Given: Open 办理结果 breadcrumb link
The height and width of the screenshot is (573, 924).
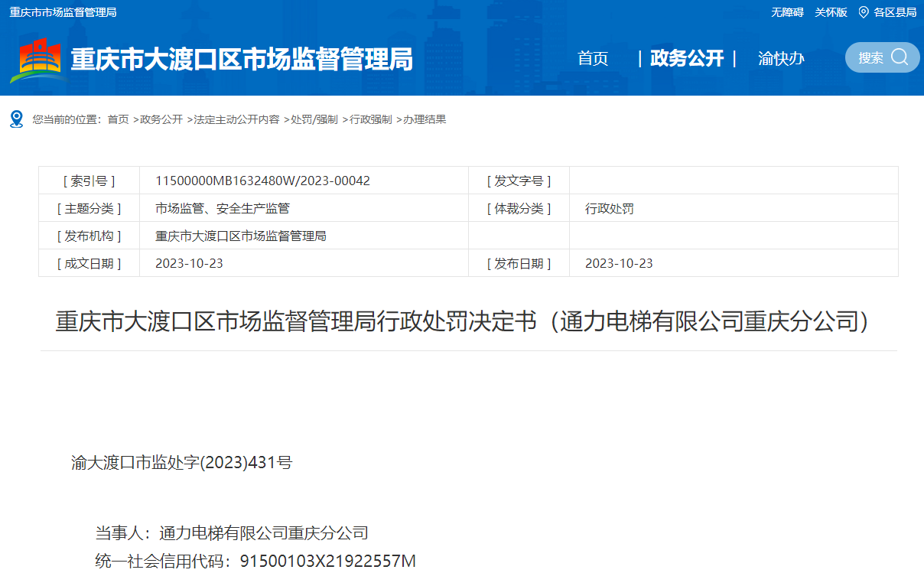Looking at the screenshot, I should click(x=425, y=120).
